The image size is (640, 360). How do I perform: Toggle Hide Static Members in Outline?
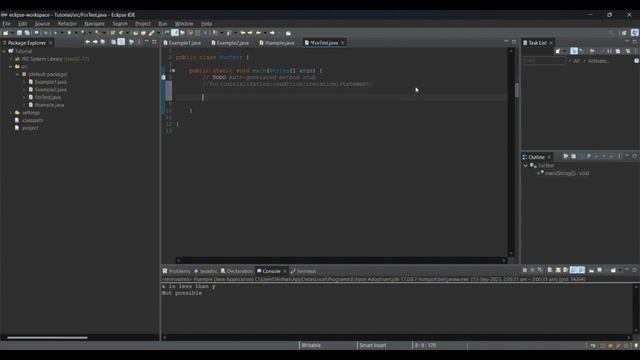(x=596, y=156)
